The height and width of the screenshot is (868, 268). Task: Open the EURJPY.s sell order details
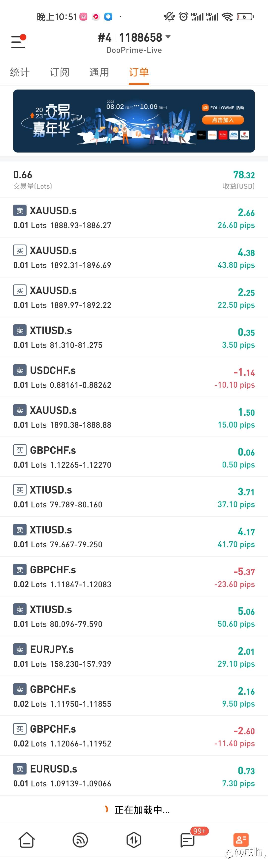coord(134,656)
